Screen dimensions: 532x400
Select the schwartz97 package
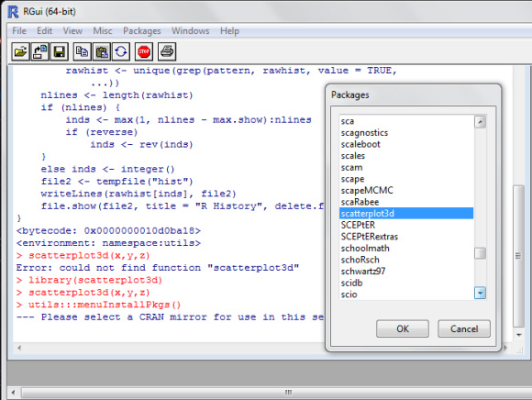click(x=406, y=271)
